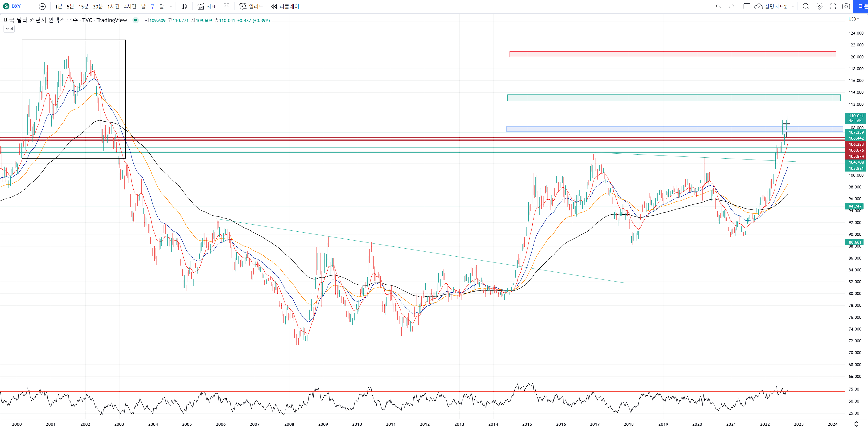Viewport: 868px width, 430px height.
Task: Open the layout setup square icon
Action: click(747, 6)
